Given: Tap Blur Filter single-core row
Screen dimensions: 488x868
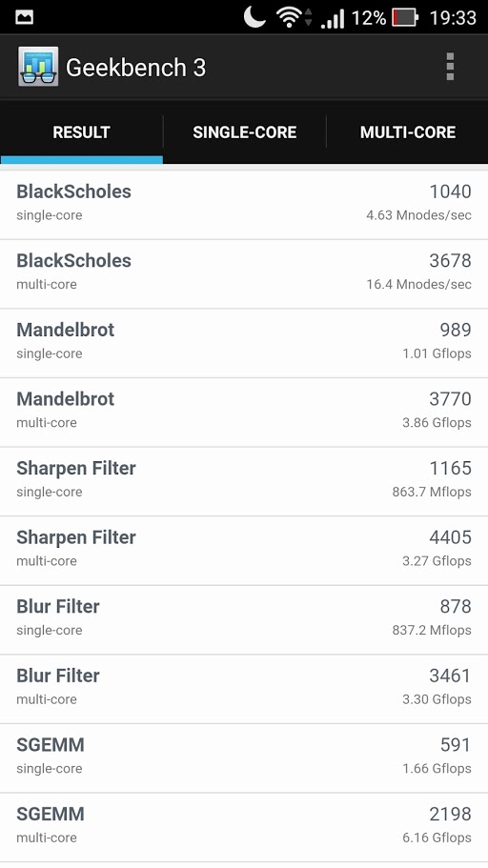Looking at the screenshot, I should [x=244, y=620].
